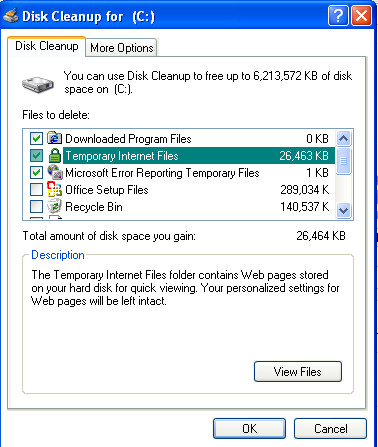Click the Office Setup Files icon
This screenshot has width=378, height=447.
point(54,189)
